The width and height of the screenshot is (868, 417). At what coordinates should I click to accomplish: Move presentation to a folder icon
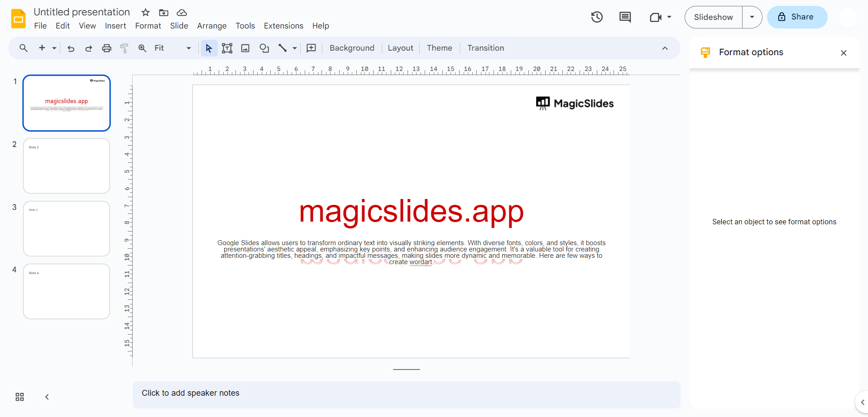coord(163,13)
